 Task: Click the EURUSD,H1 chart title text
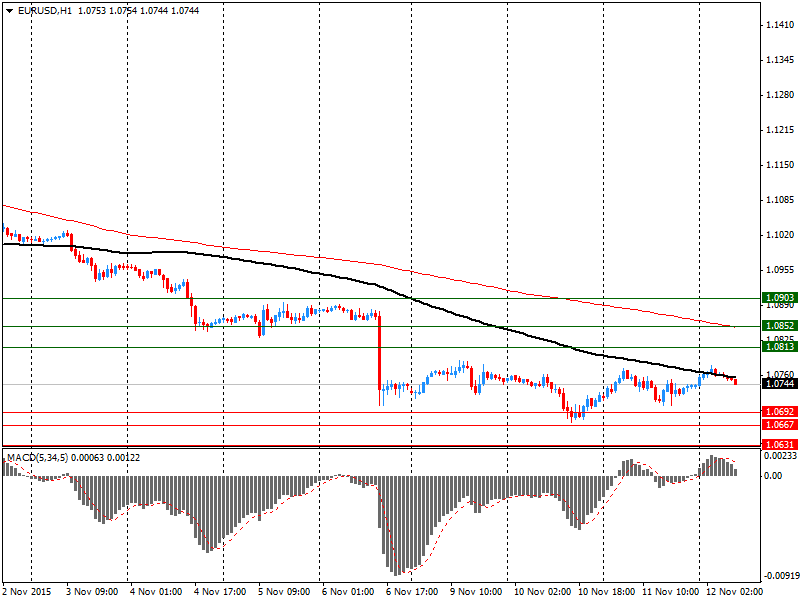pyautogui.click(x=44, y=11)
